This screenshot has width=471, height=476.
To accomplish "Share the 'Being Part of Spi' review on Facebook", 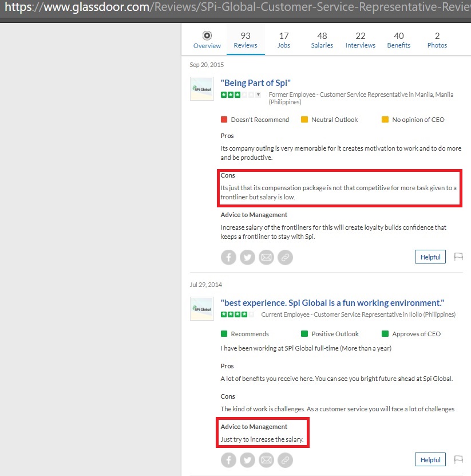I will coord(228,257).
